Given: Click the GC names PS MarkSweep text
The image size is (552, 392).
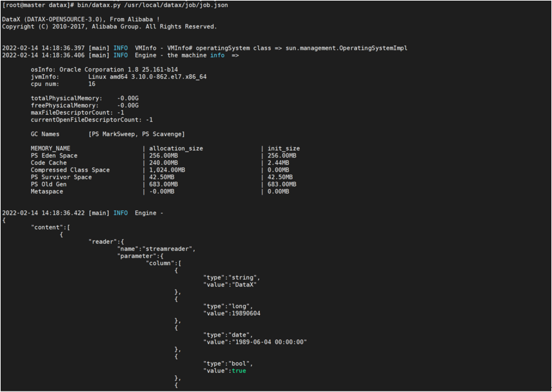Looking at the screenshot, I should (x=137, y=134).
